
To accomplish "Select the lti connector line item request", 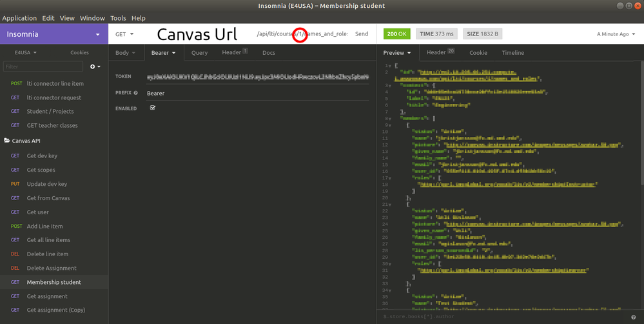I will [x=54, y=83].
